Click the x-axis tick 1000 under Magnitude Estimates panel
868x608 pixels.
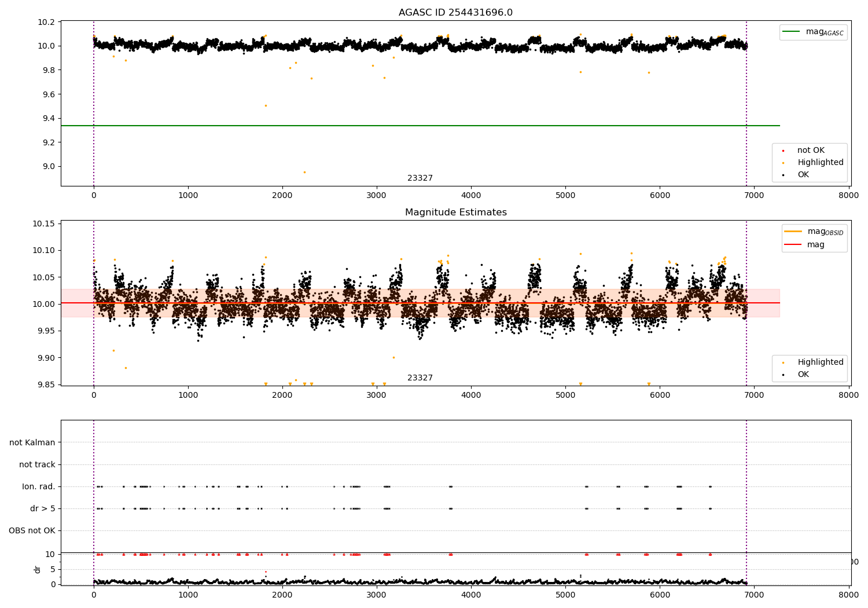188,395
